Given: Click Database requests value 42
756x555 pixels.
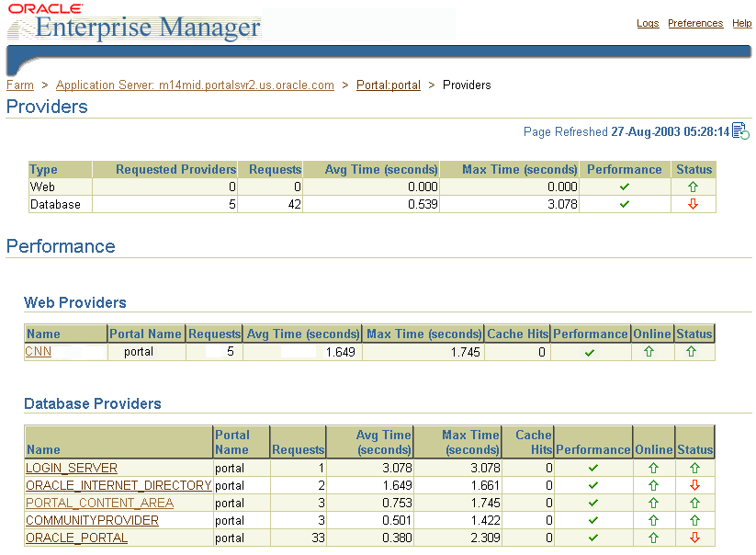Looking at the screenshot, I should (295, 204).
